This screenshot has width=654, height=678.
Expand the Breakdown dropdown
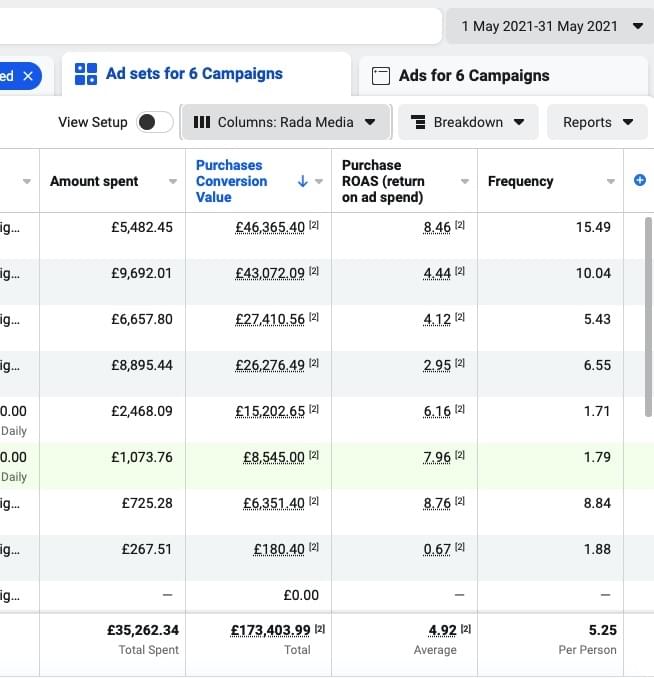click(x=468, y=122)
